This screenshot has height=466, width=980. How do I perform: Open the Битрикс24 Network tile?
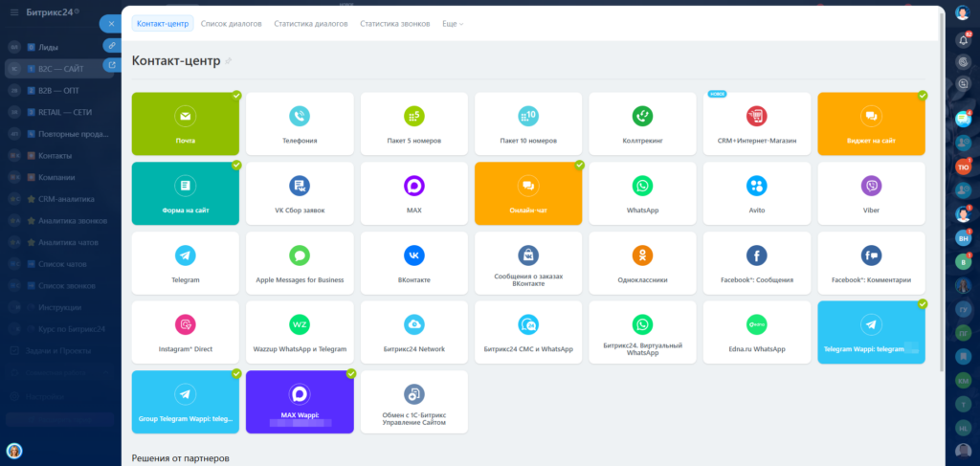click(x=413, y=332)
